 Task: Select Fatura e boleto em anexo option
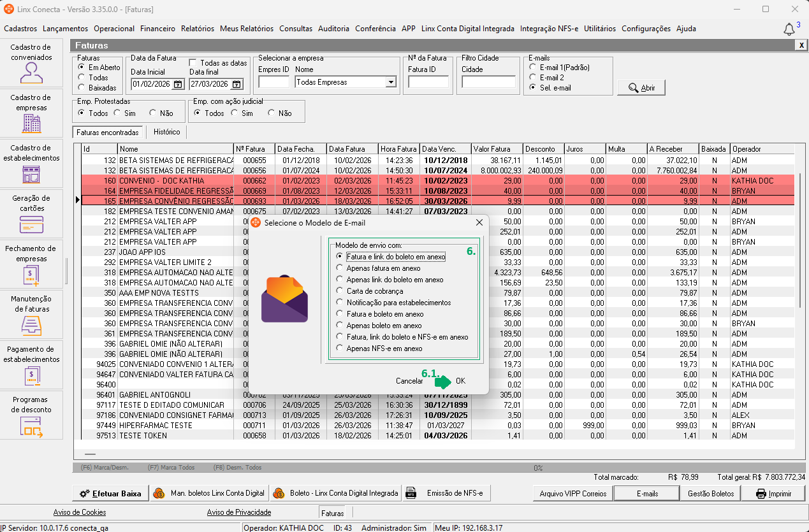click(x=380, y=314)
